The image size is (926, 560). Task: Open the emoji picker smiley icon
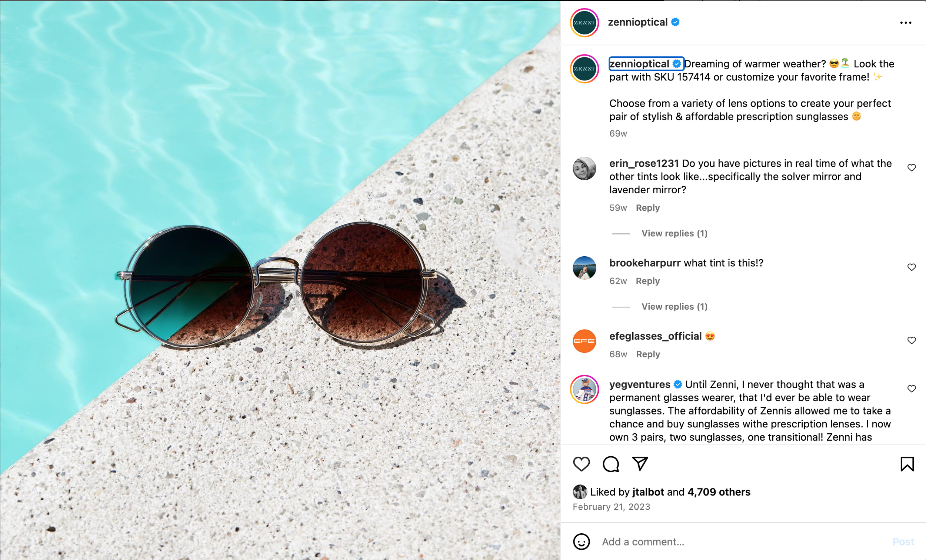(581, 541)
